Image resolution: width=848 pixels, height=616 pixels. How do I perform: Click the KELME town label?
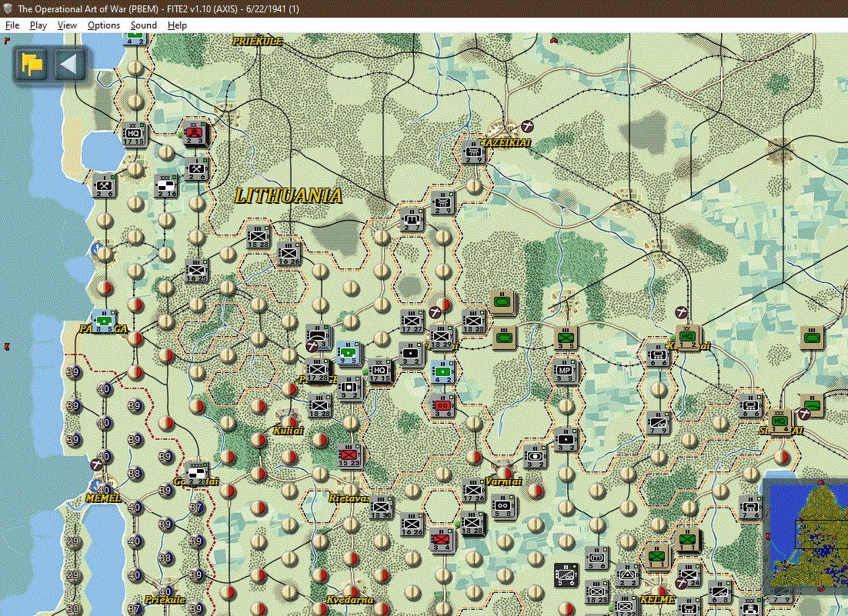point(656,599)
